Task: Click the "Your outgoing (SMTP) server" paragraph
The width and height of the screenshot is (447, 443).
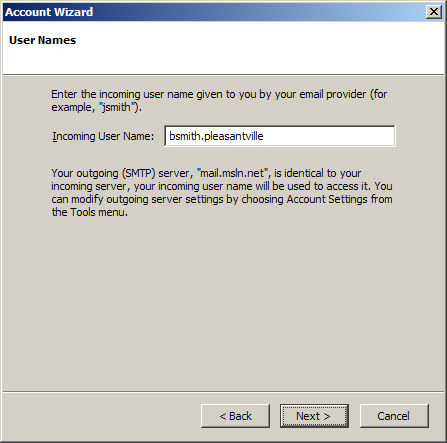Action: (x=222, y=192)
